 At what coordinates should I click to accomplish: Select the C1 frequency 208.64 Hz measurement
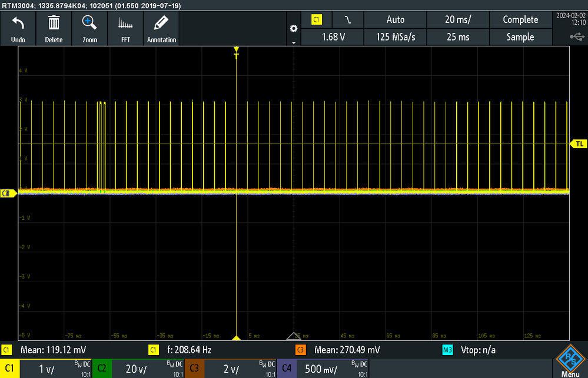click(189, 350)
